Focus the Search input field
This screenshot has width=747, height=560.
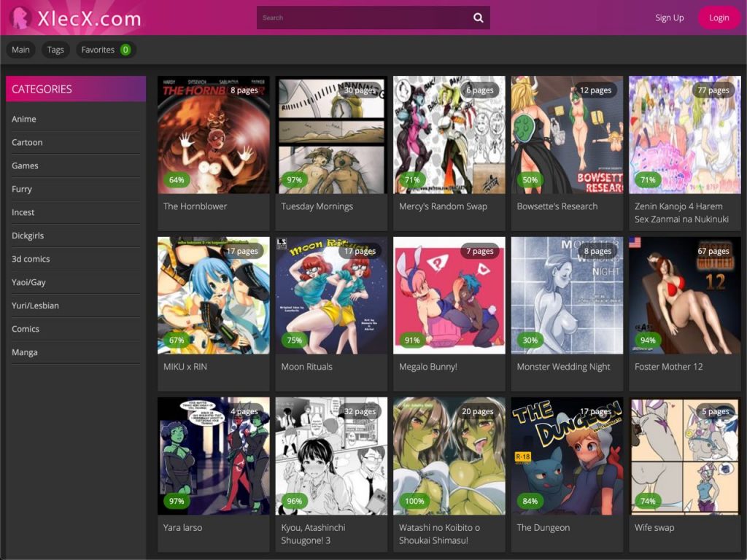pyautogui.click(x=373, y=17)
